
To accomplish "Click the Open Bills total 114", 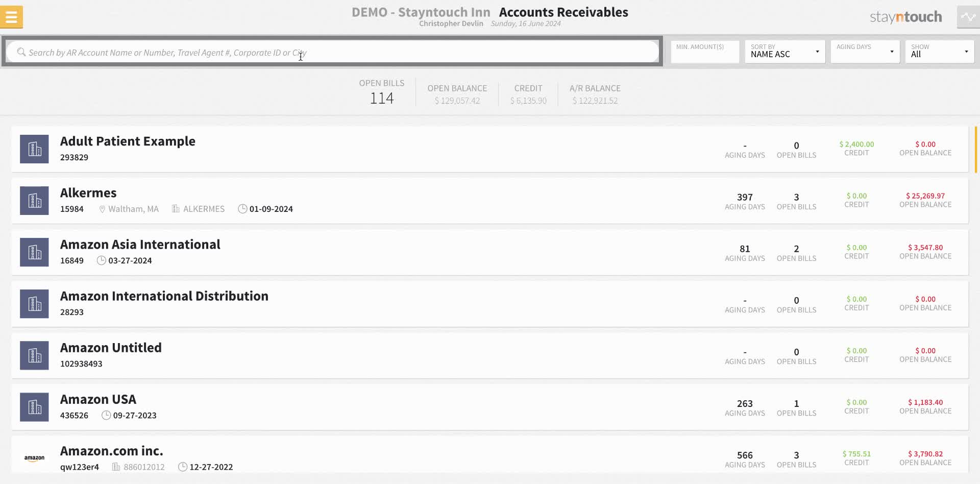I will click(x=381, y=98).
